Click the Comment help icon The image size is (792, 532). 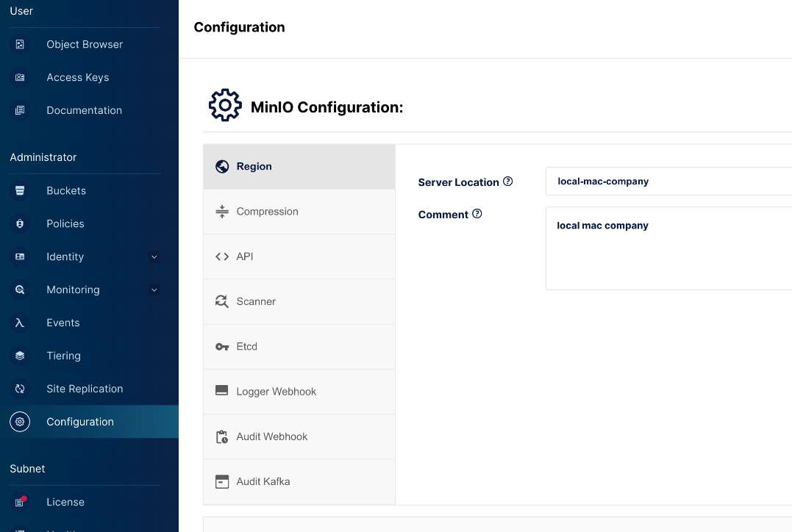(x=477, y=214)
